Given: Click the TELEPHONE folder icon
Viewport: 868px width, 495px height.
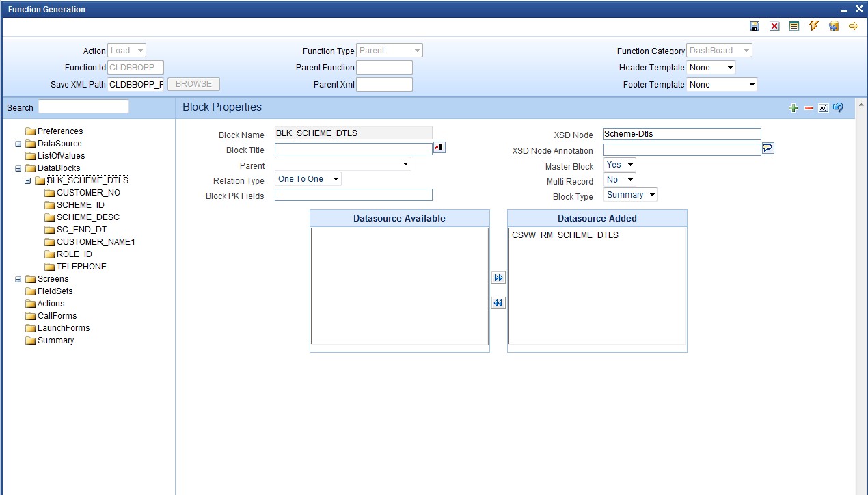Looking at the screenshot, I should click(x=49, y=267).
